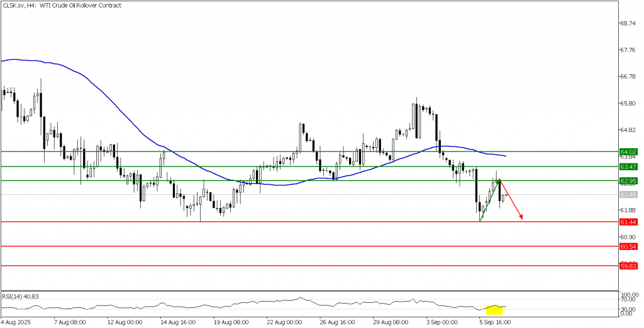The width and height of the screenshot is (644, 328).
Task: Click the 66.78 price axis value
Action: point(628,77)
